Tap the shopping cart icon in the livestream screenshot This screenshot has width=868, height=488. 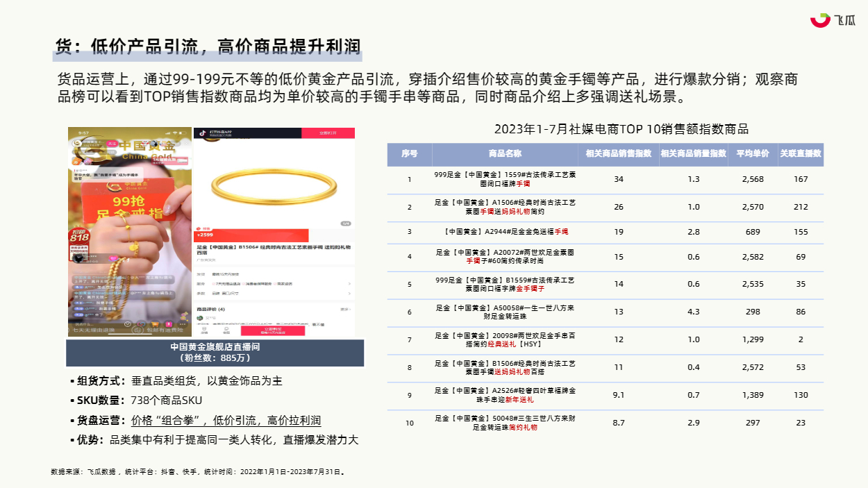pyautogui.click(x=155, y=324)
